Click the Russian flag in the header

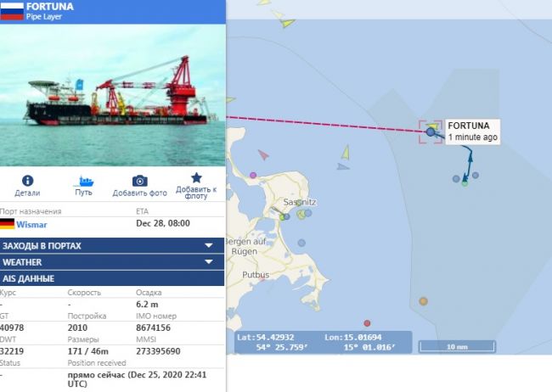pyautogui.click(x=12, y=11)
